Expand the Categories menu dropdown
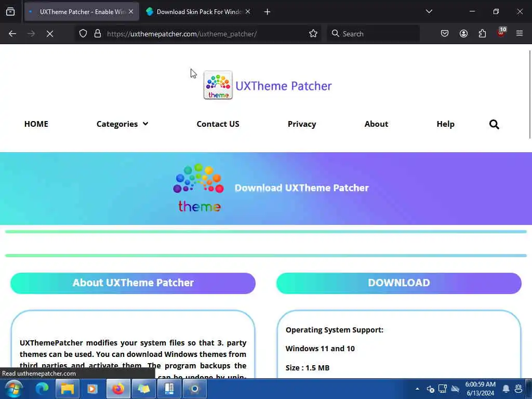This screenshot has width=532, height=399. (x=122, y=124)
